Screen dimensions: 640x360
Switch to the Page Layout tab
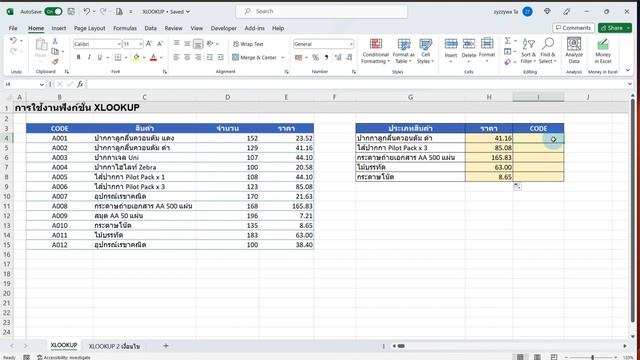pos(89,28)
